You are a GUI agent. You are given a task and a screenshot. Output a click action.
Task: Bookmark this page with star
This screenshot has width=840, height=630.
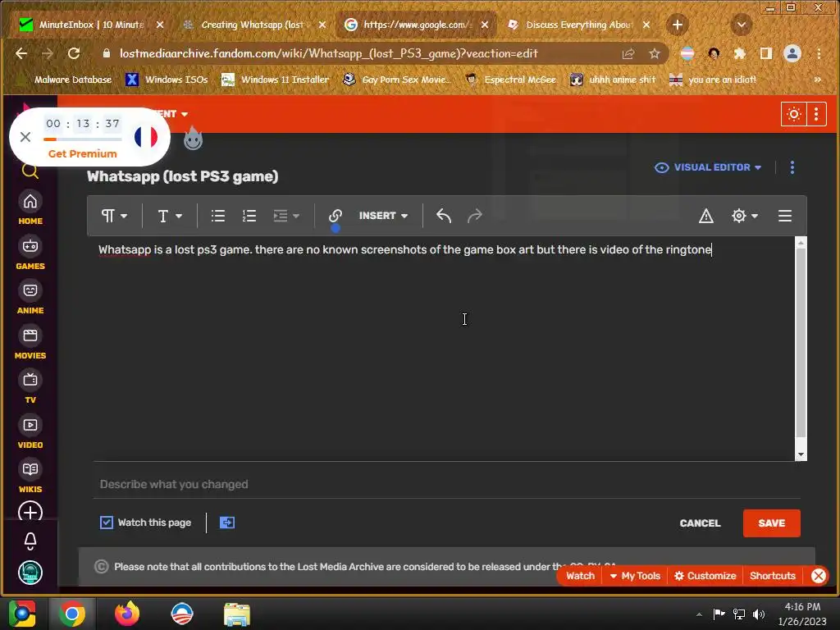(x=654, y=53)
